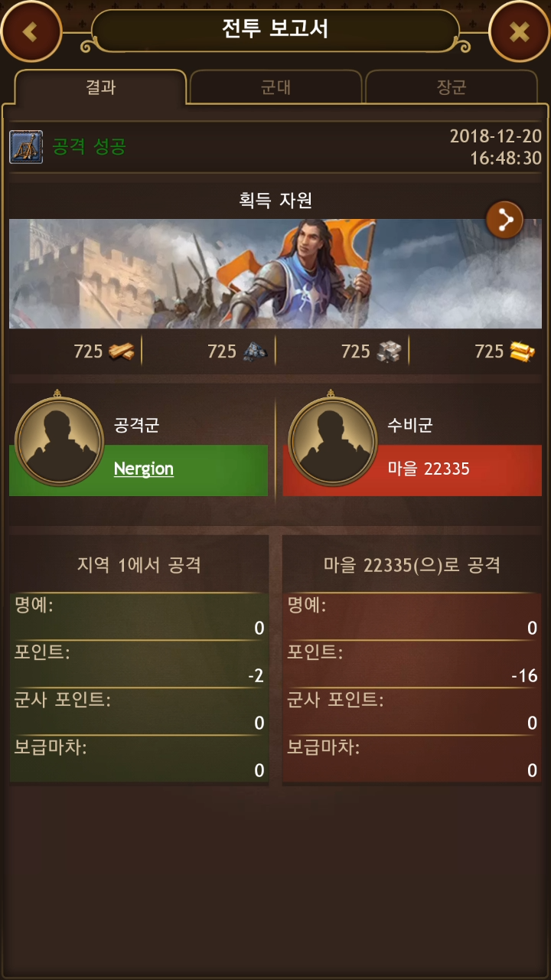Click the 전투 보고서 title bar

pyautogui.click(x=275, y=30)
